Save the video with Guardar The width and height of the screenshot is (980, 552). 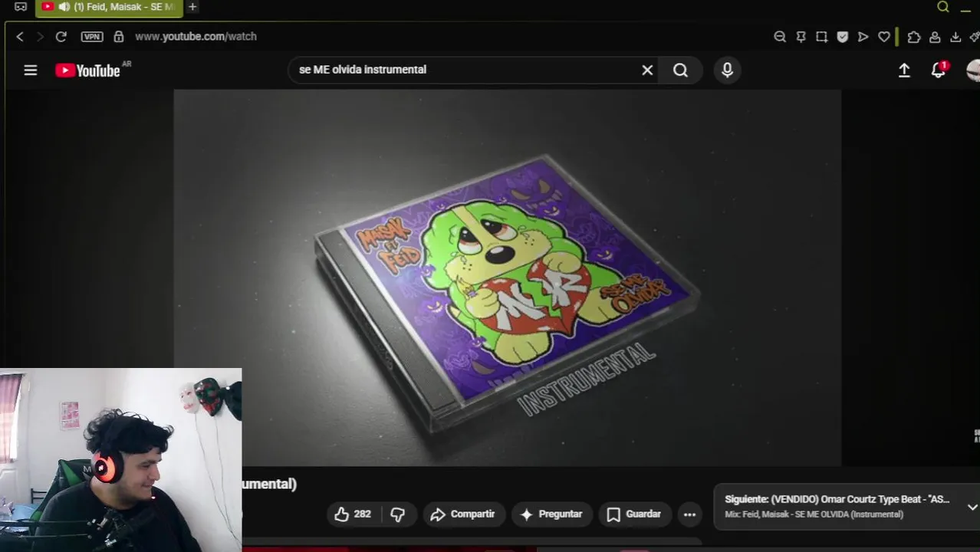coord(633,514)
